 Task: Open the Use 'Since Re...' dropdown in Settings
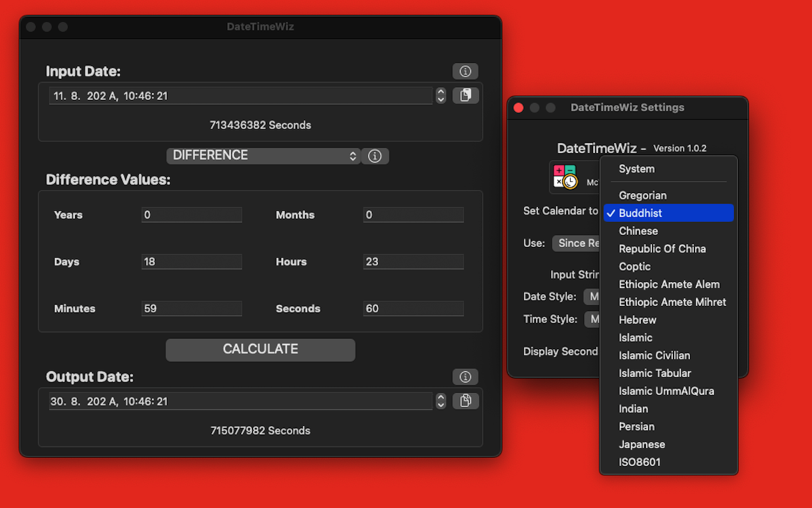pyautogui.click(x=577, y=243)
